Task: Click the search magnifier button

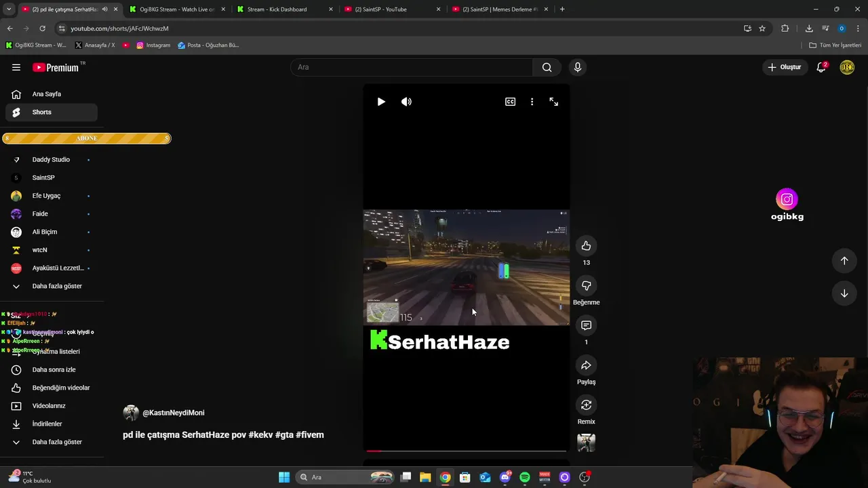Action: pyautogui.click(x=547, y=67)
